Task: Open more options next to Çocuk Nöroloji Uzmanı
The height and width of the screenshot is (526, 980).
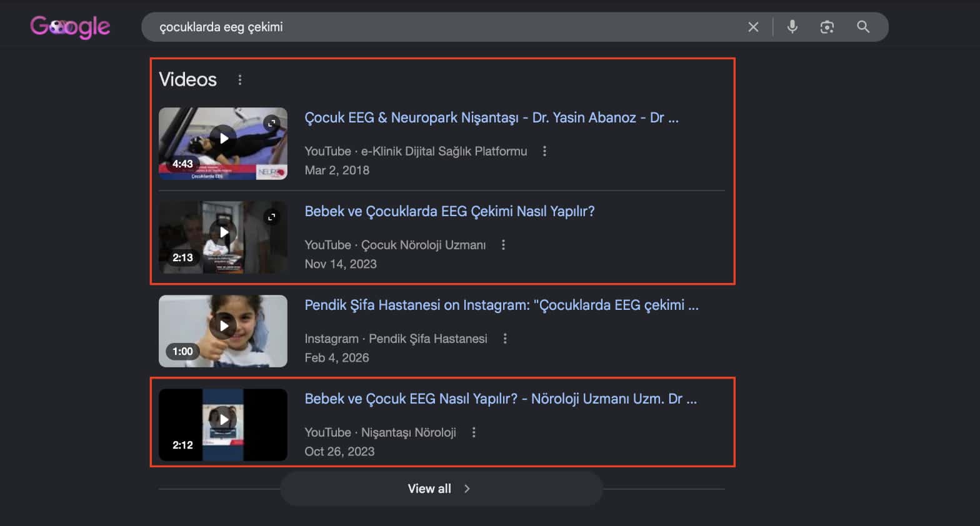Action: [503, 245]
